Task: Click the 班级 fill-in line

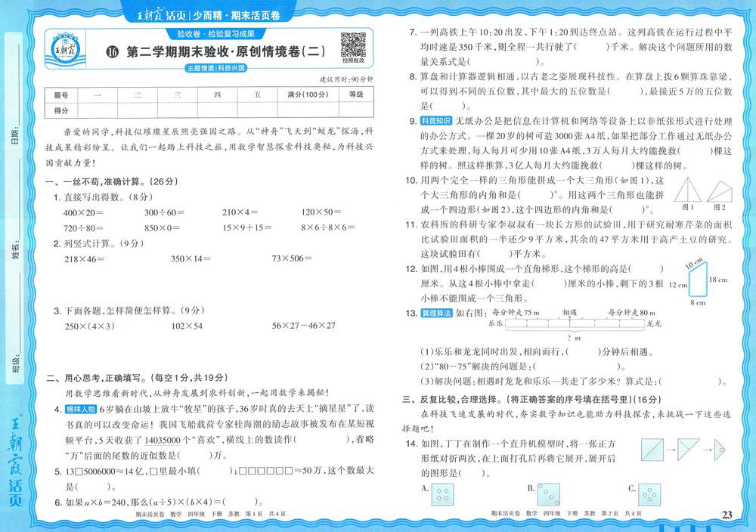Action: [20, 313]
